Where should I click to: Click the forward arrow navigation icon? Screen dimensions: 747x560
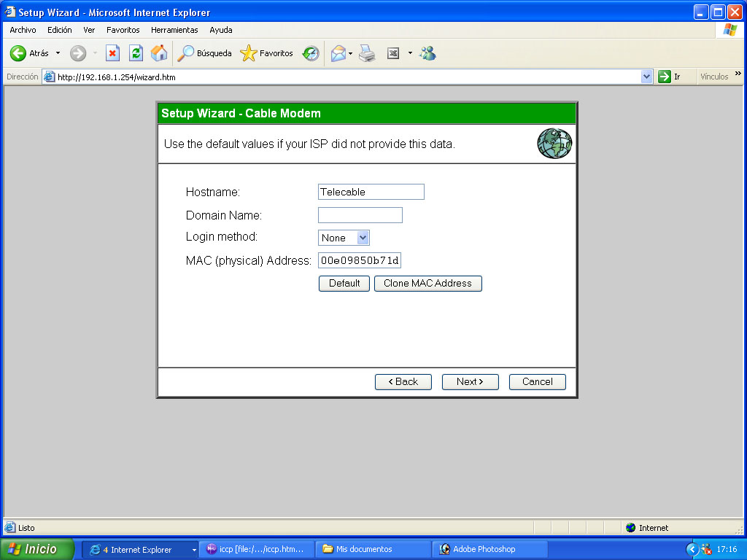78,53
